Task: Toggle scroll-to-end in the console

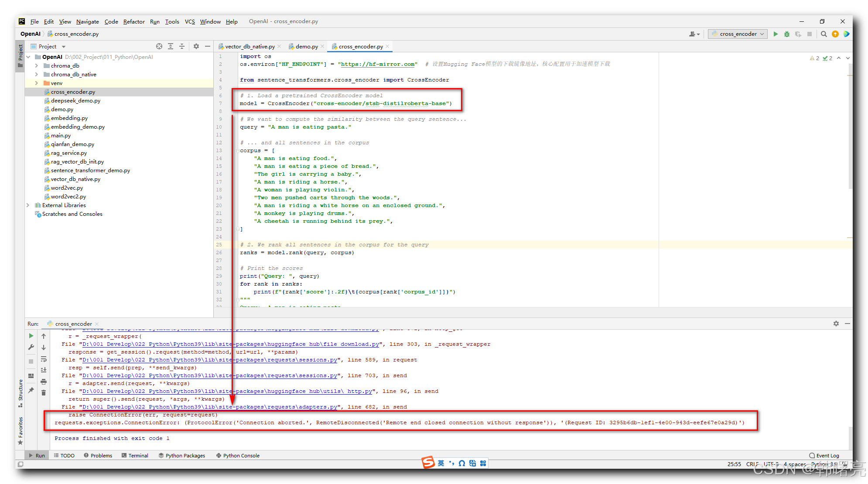Action: coord(44,370)
